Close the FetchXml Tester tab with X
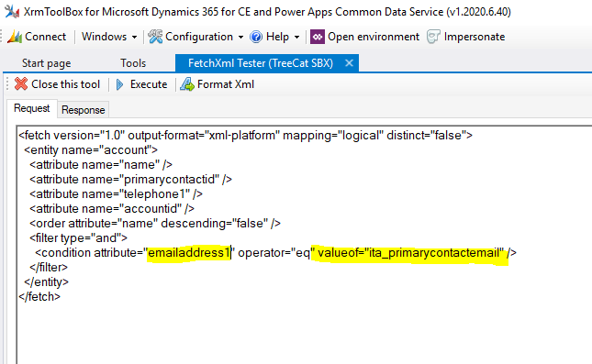 [350, 63]
